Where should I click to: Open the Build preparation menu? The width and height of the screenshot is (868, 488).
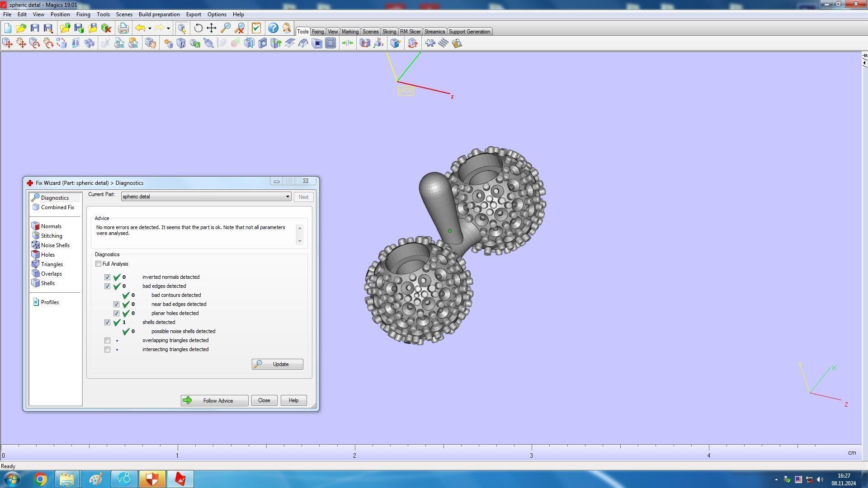tap(159, 14)
